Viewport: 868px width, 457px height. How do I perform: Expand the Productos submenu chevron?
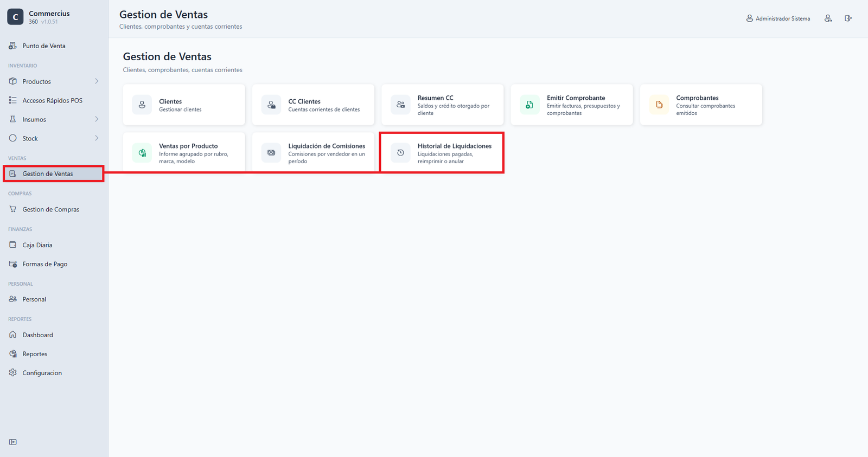click(x=97, y=81)
